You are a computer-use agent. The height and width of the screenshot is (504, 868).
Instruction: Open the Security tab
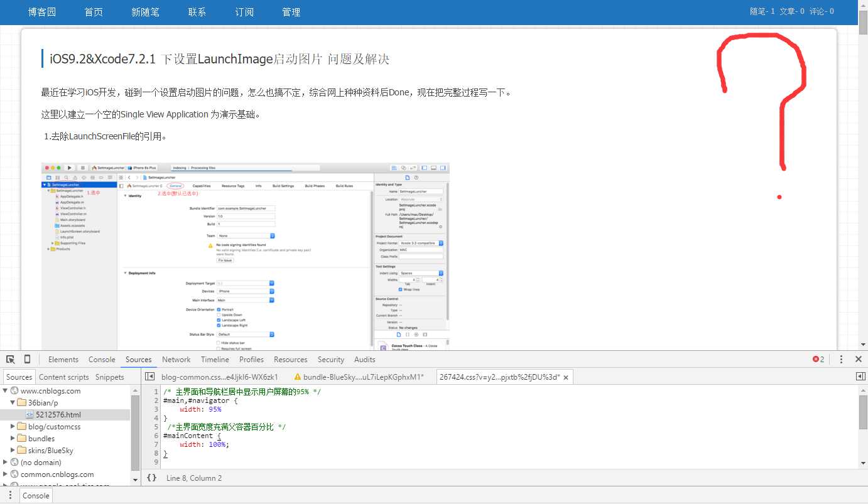point(331,360)
